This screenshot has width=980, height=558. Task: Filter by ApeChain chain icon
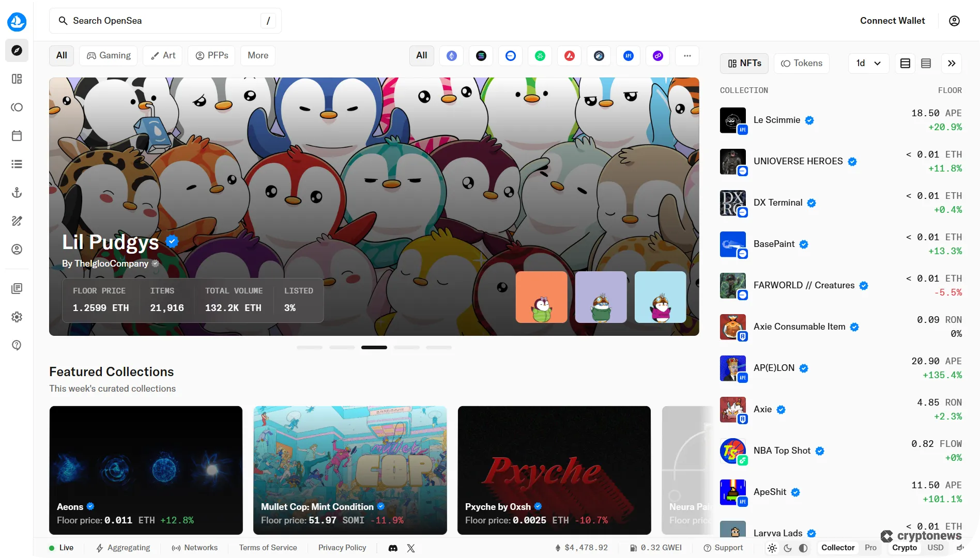(629, 56)
